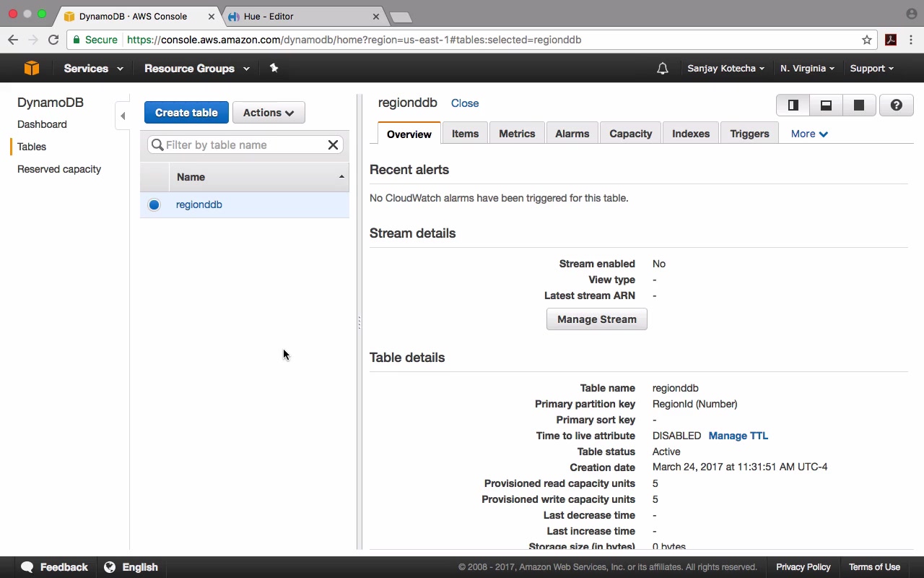Click the Manage Stream button

pos(597,319)
